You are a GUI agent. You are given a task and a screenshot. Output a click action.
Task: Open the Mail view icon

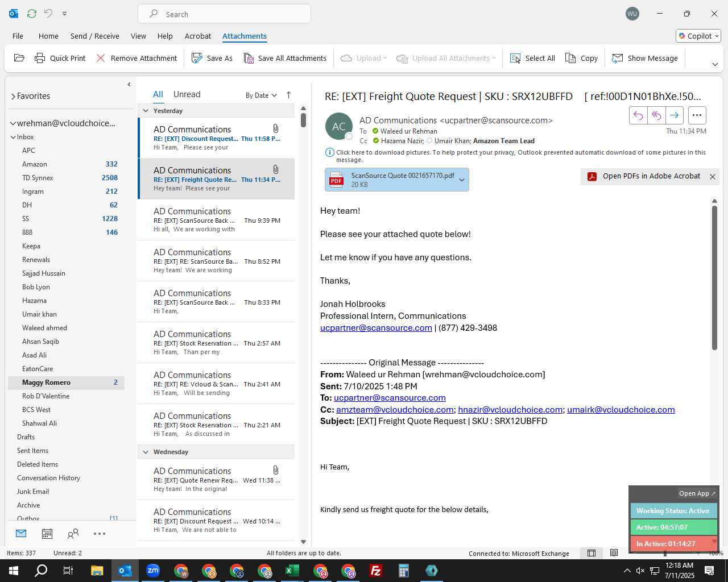(x=21, y=533)
